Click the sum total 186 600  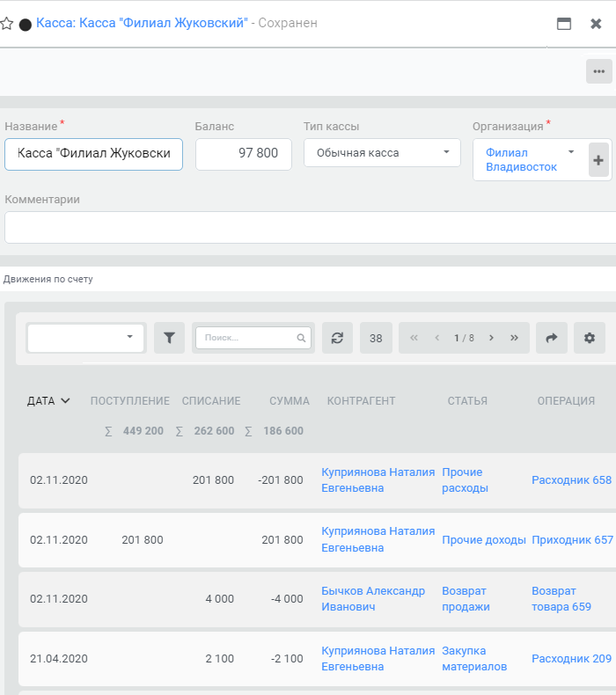coord(283,431)
